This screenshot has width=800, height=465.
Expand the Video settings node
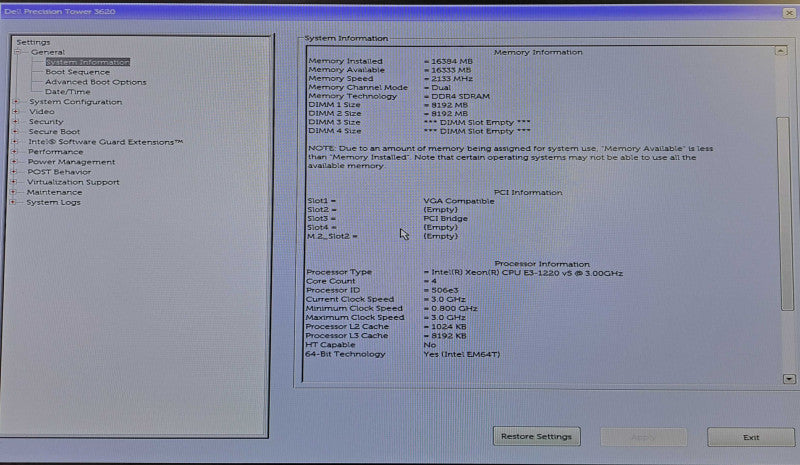(x=16, y=111)
